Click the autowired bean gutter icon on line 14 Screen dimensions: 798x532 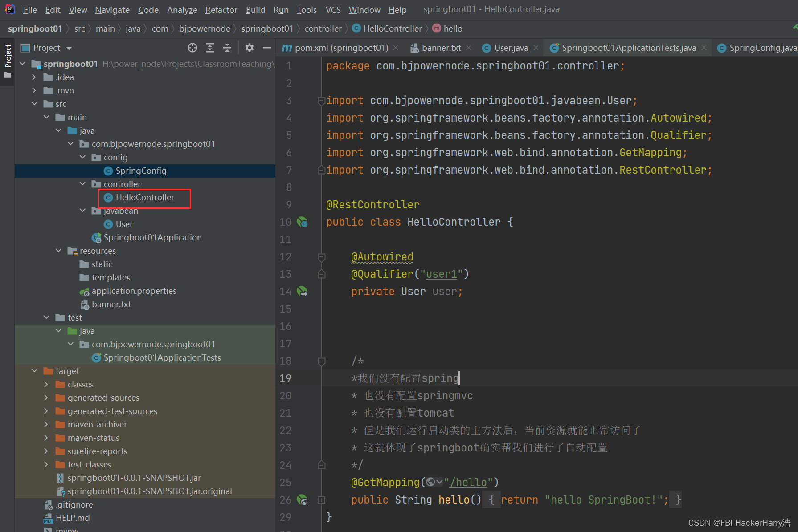pos(302,291)
